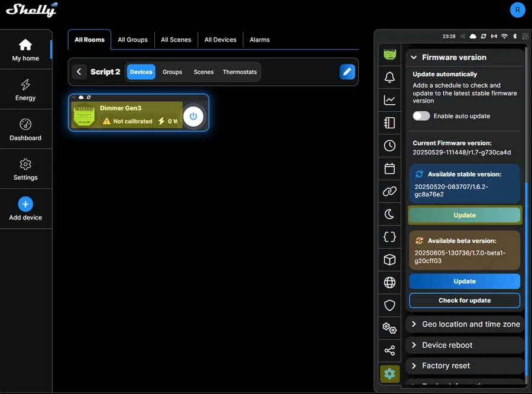
Task: Collapse the Firmware version section
Action: point(465,57)
